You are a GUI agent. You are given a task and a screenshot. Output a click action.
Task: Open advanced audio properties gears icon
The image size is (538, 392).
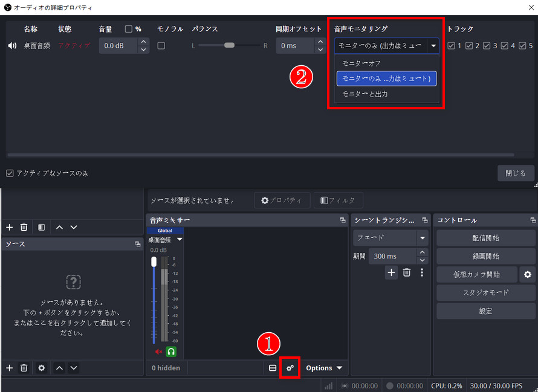pos(290,368)
